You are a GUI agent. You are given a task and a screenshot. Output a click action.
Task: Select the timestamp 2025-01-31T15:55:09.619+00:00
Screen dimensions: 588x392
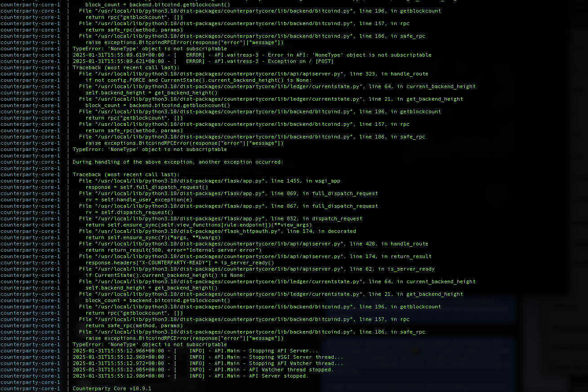[119, 55]
